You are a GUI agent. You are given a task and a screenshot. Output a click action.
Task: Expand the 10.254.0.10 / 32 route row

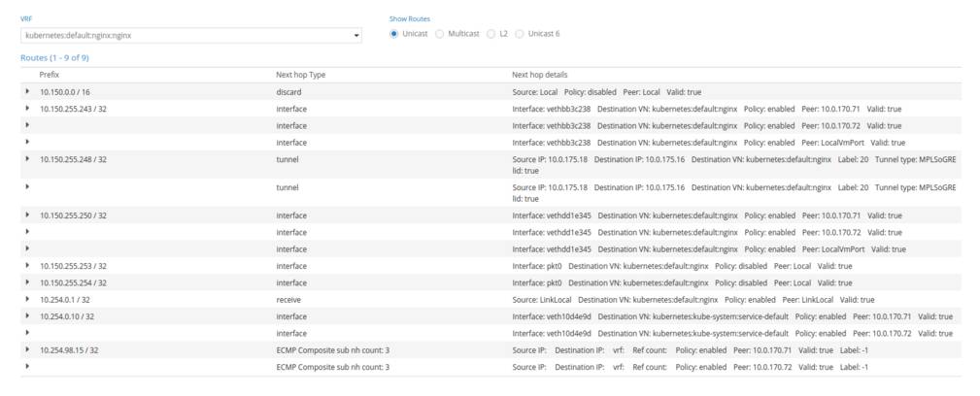click(x=27, y=316)
